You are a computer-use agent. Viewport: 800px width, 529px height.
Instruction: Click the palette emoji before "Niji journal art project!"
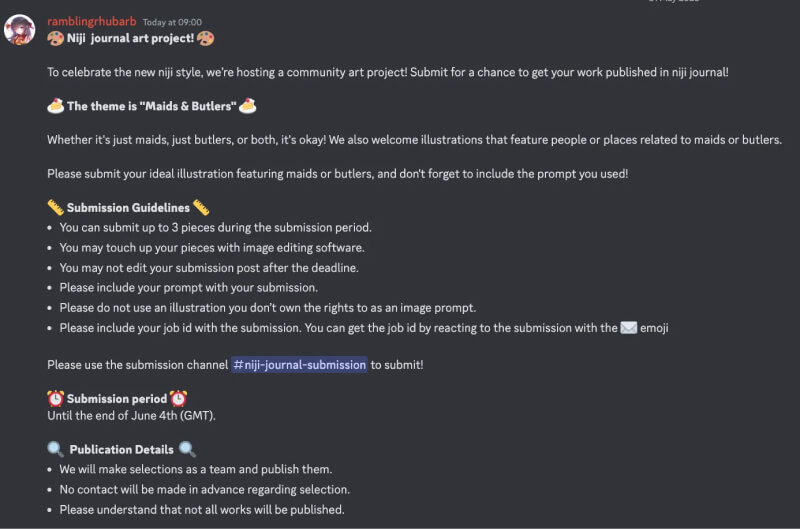(56, 38)
